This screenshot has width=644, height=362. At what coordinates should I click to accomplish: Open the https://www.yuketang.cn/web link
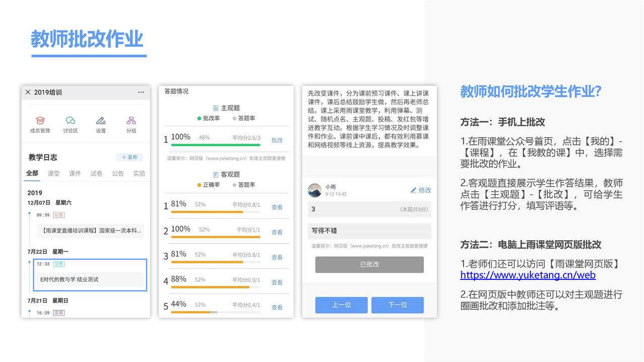click(528, 275)
